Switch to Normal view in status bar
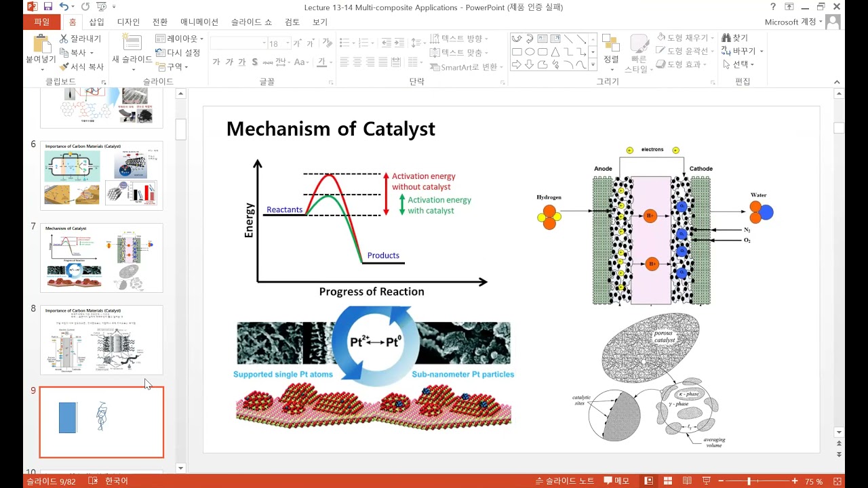868x488 pixels. tap(649, 481)
